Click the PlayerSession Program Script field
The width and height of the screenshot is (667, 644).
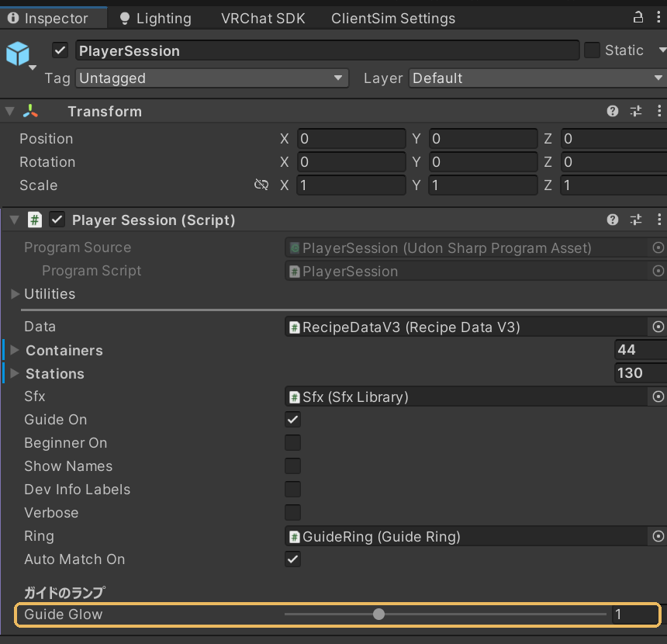tap(466, 271)
